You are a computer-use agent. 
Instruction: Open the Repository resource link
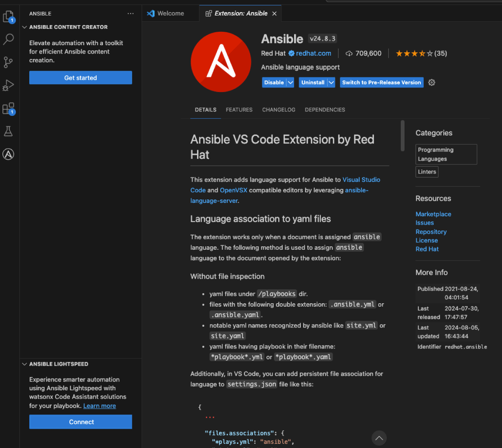[431, 231]
